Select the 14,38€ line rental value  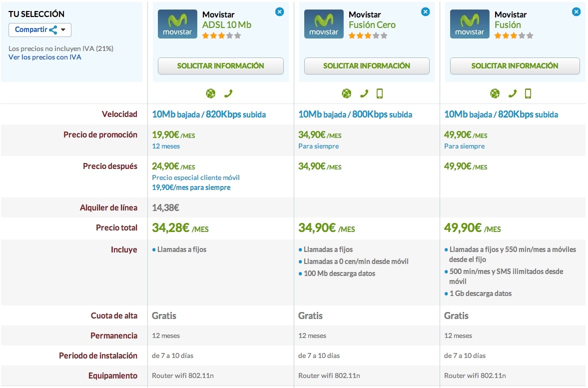pyautogui.click(x=165, y=207)
